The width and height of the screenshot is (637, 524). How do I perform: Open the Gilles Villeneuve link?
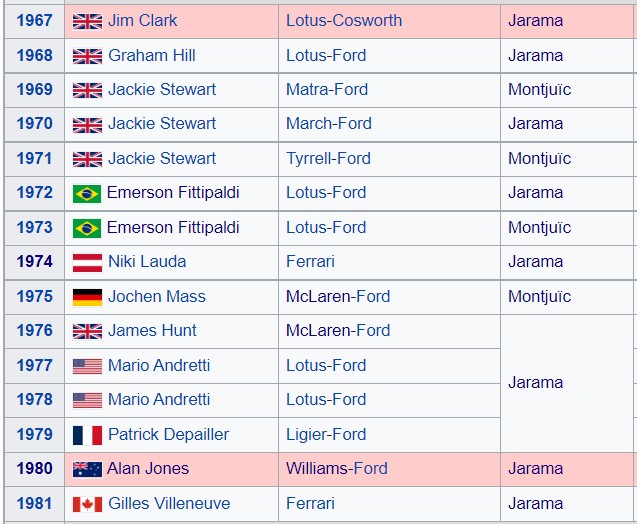(169, 504)
